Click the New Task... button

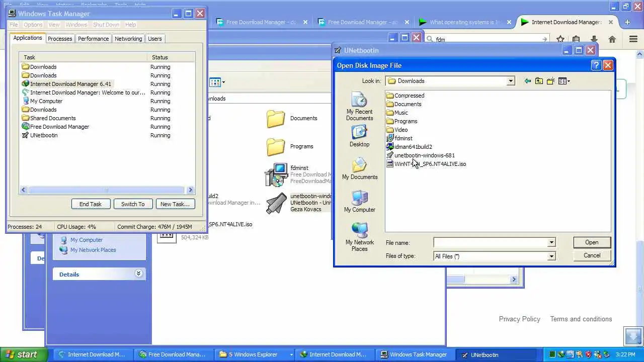(175, 204)
